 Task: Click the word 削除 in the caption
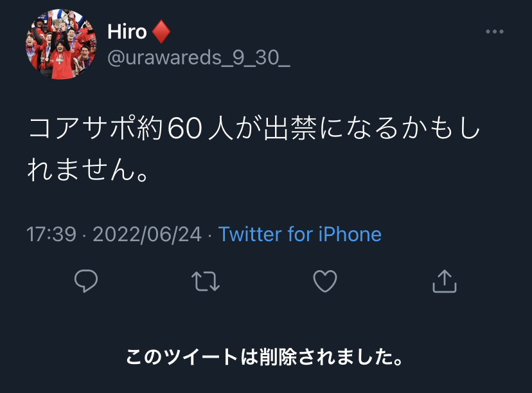278,357
